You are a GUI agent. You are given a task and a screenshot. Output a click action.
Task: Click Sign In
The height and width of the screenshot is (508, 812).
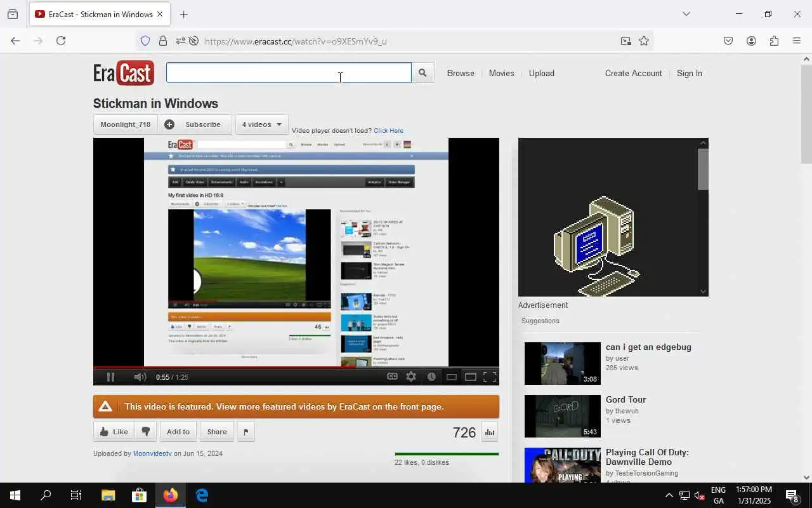click(690, 73)
